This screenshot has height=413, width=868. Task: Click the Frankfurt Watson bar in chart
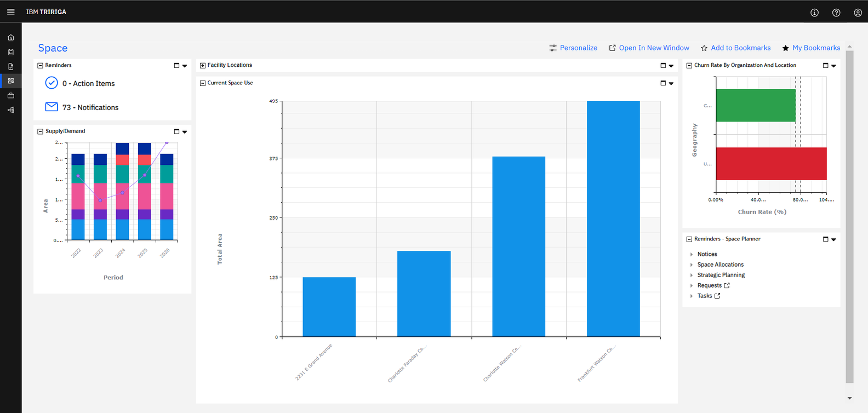(x=613, y=219)
